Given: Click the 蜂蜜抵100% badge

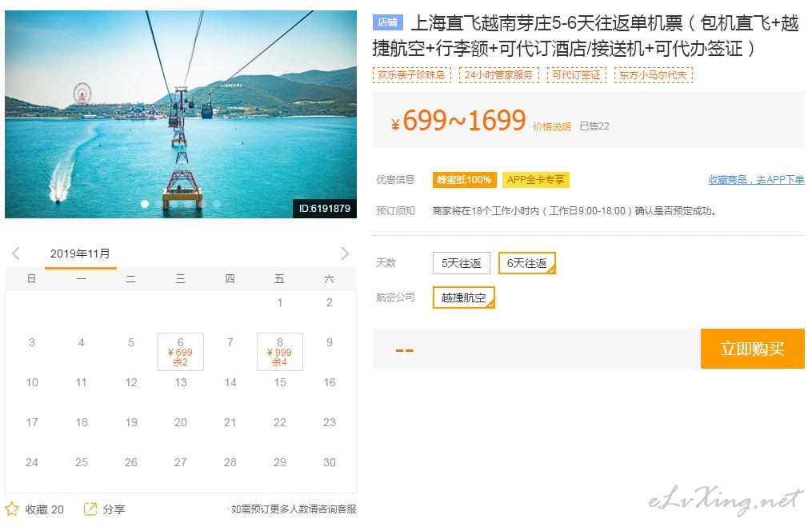Looking at the screenshot, I should [464, 180].
